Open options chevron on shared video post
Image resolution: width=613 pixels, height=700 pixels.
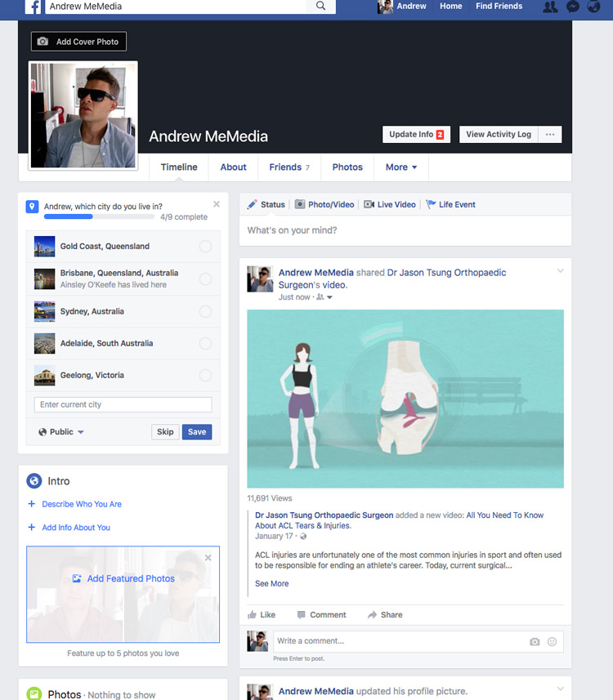tap(560, 271)
